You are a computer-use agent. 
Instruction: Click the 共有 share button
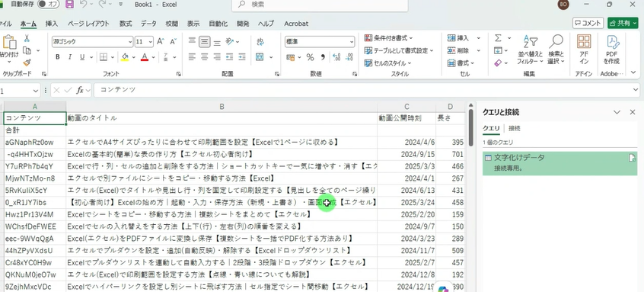coord(623,23)
